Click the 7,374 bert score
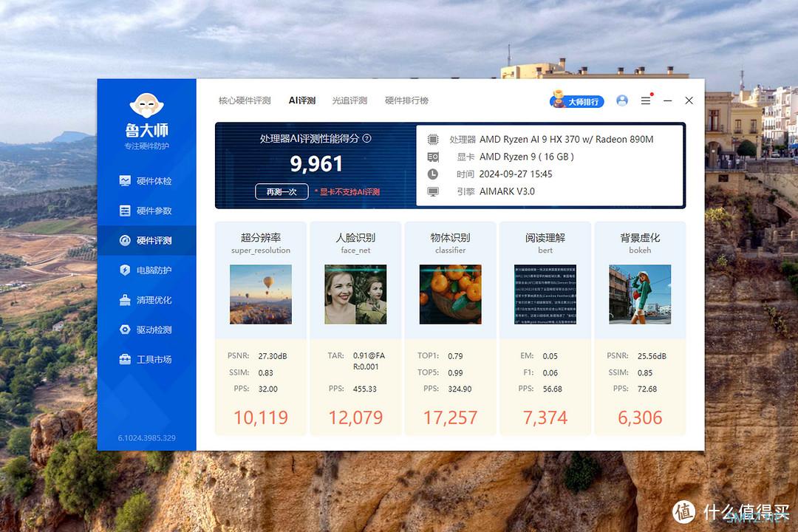The width and height of the screenshot is (798, 532). [x=545, y=418]
